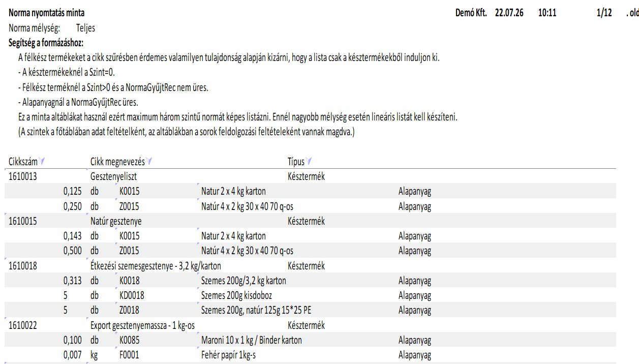The height and width of the screenshot is (364, 639).
Task: Click article number 1610018
Action: pyautogui.click(x=22, y=266)
